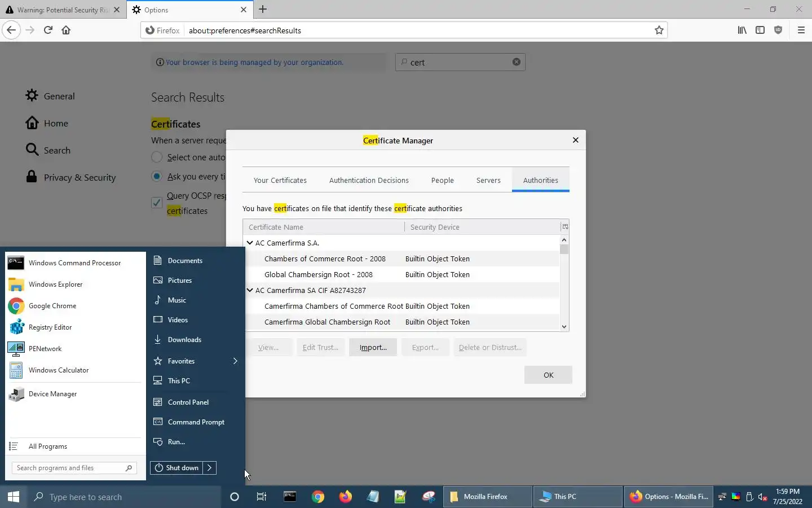This screenshot has height=508, width=812.
Task: Open a new tab with the plus icon
Action: pos(263,10)
